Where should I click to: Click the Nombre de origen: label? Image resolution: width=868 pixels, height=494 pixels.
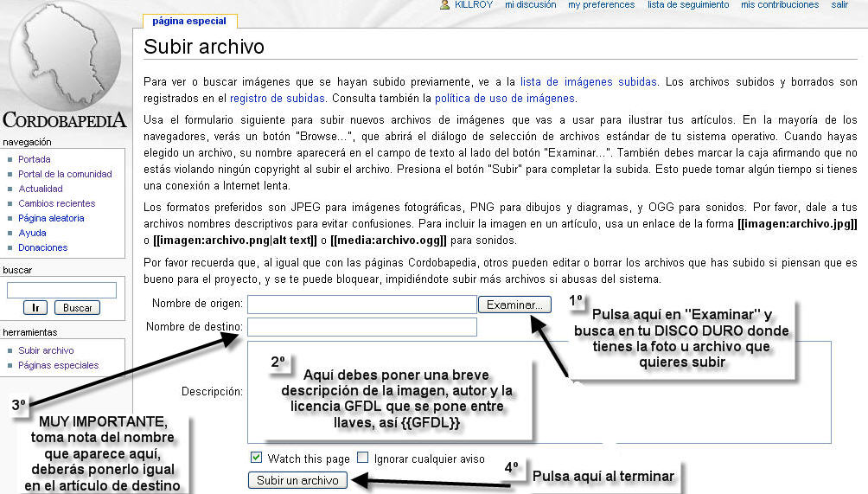tap(197, 304)
